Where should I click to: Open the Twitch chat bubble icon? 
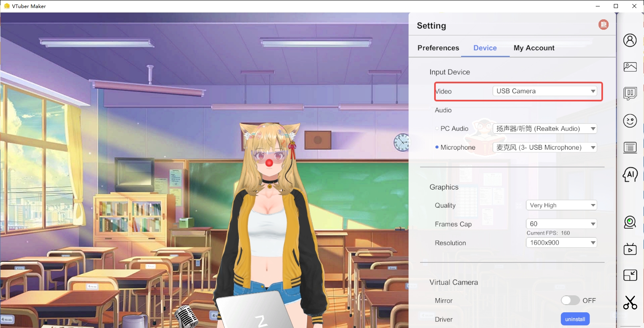(630, 94)
